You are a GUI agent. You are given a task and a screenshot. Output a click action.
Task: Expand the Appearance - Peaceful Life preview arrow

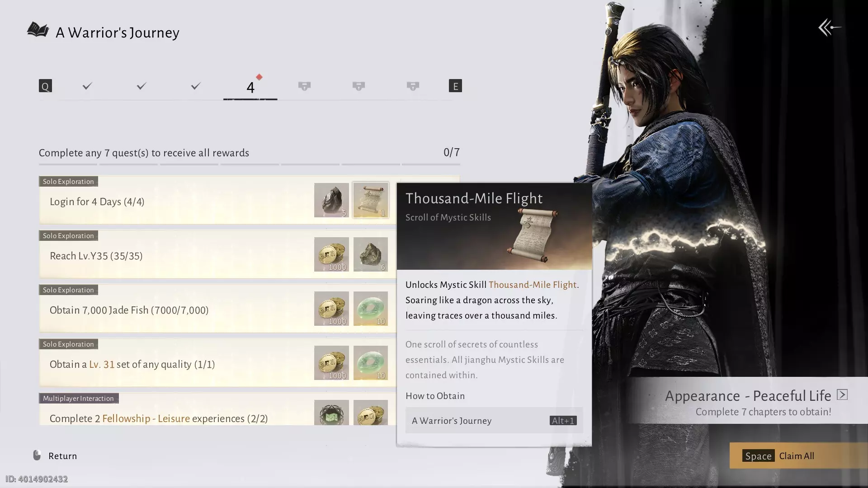[842, 394]
